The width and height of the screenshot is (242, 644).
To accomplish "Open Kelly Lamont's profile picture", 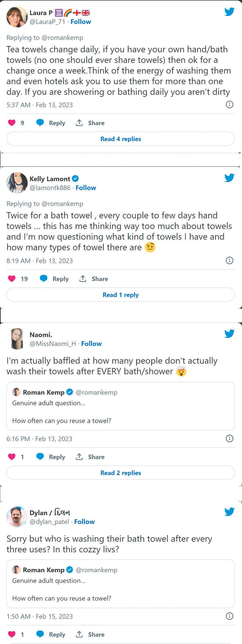I will tap(17, 183).
